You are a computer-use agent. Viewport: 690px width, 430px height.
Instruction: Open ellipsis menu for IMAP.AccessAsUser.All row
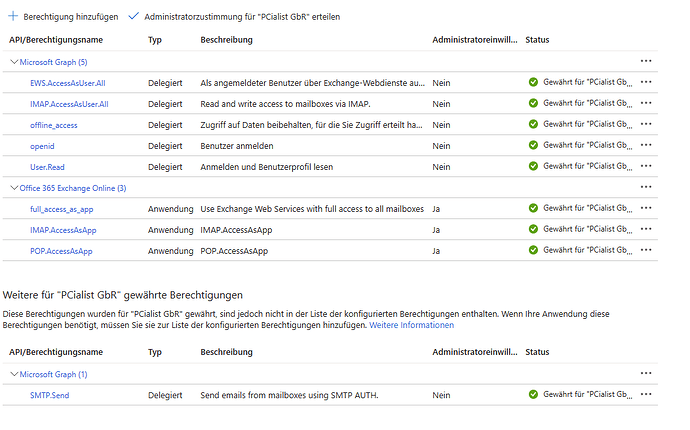[x=646, y=103]
